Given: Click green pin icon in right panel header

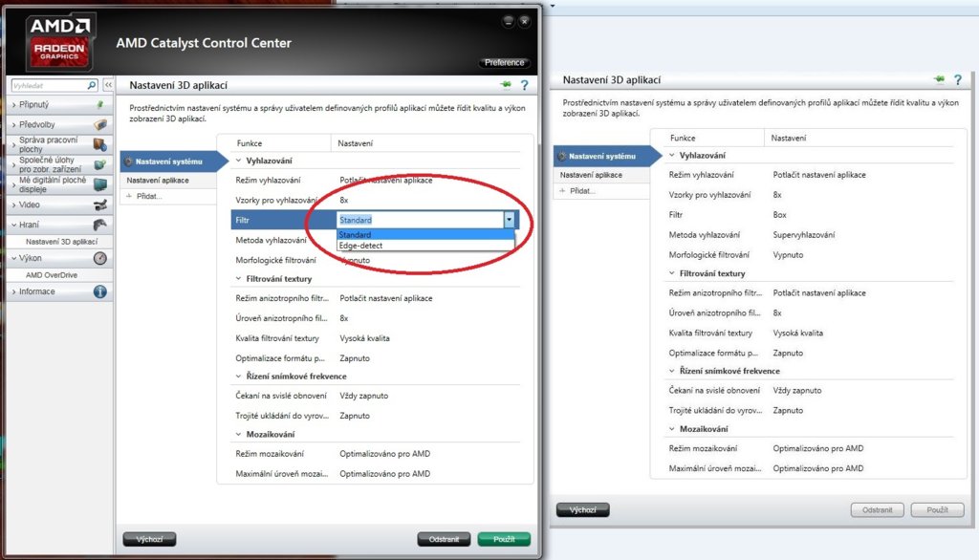Looking at the screenshot, I should coord(939,79).
